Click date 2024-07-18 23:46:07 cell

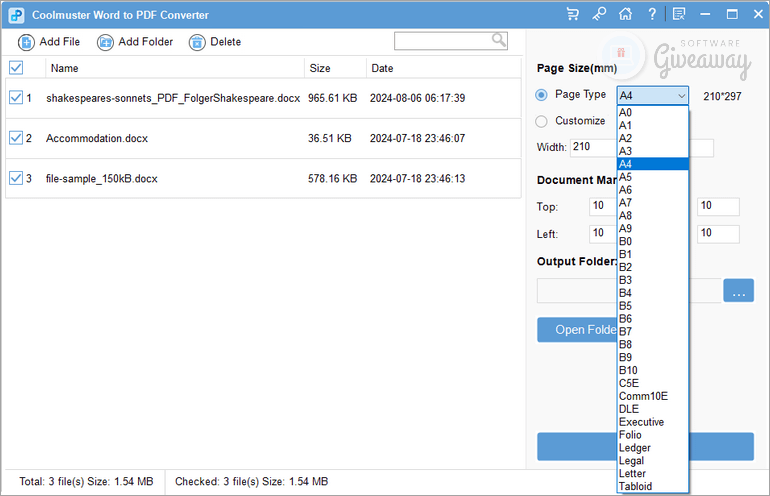[417, 138]
